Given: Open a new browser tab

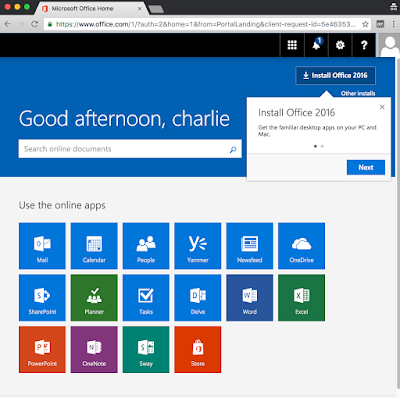Looking at the screenshot, I should pyautogui.click(x=156, y=9).
